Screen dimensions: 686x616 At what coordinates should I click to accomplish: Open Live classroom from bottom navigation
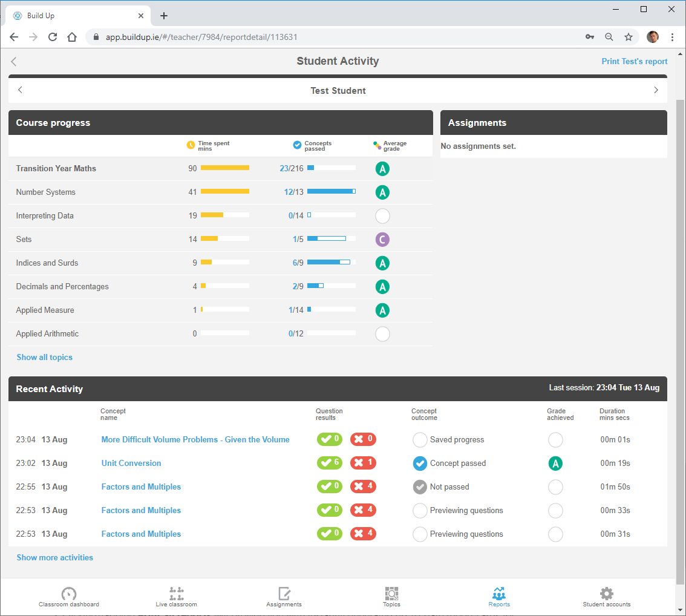177,594
